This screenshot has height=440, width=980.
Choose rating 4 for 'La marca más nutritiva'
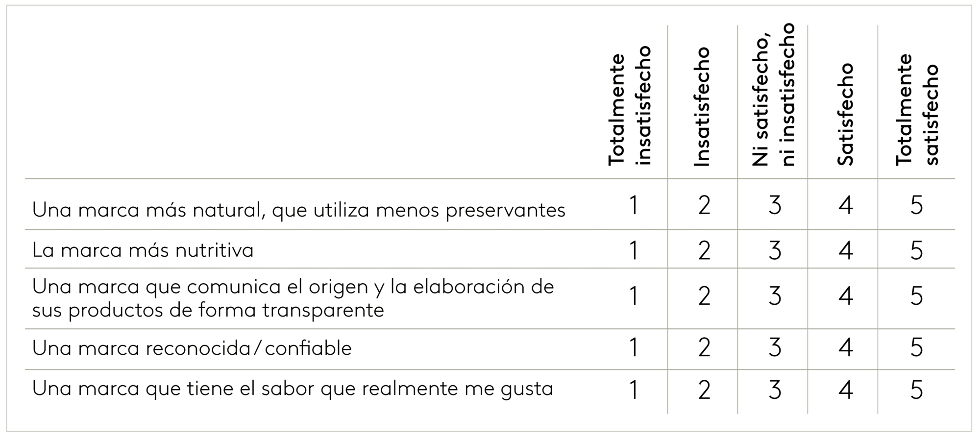(x=846, y=250)
